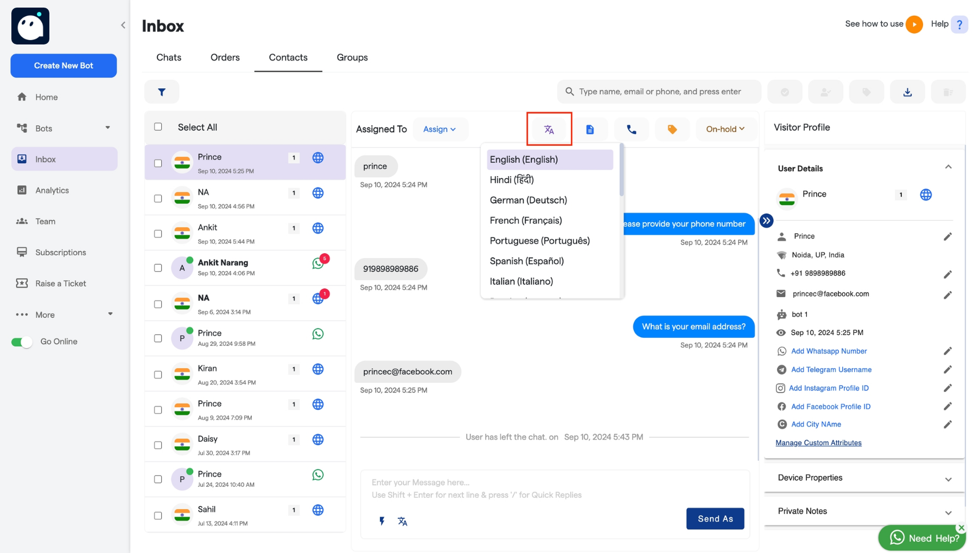Click the resolve checkmark toolbar icon
980x553 pixels.
785,92
